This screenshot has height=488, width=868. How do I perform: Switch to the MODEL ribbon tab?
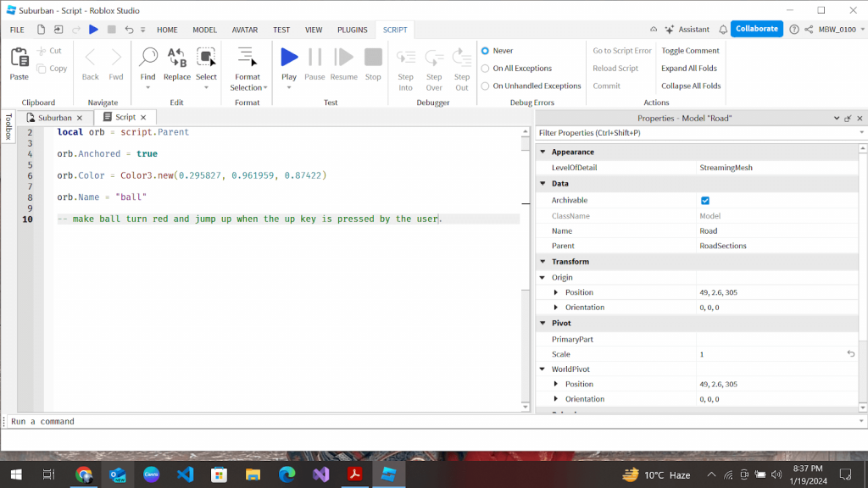pyautogui.click(x=204, y=29)
